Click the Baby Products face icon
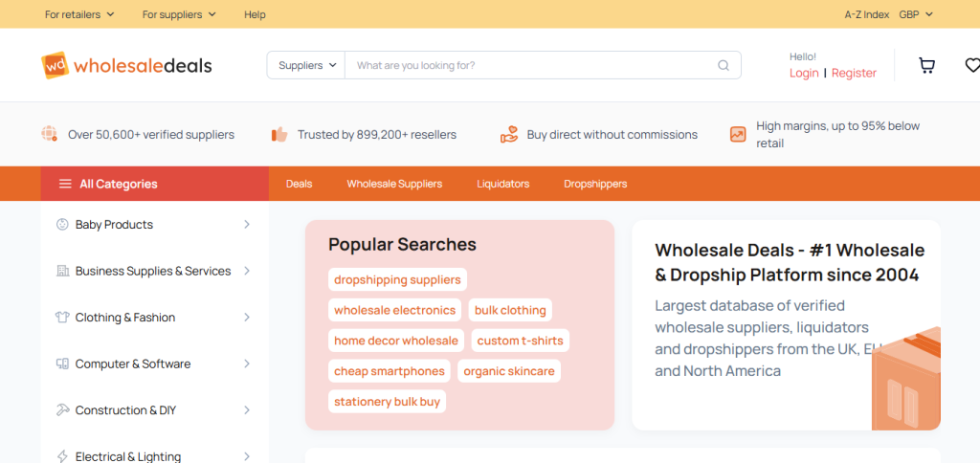This screenshot has height=463, width=980. tap(62, 224)
